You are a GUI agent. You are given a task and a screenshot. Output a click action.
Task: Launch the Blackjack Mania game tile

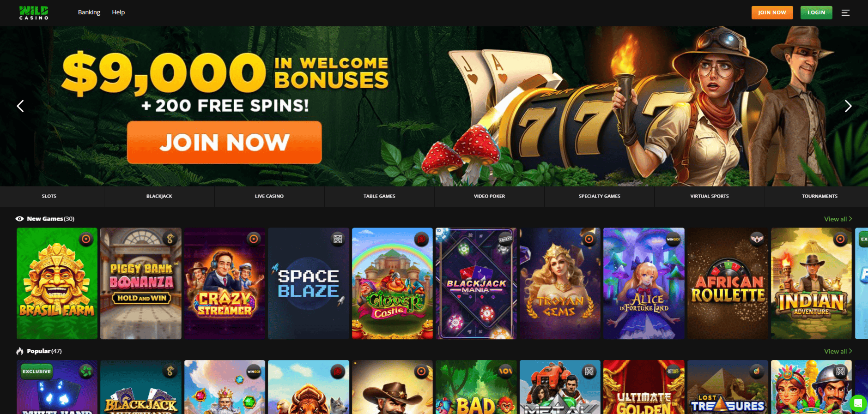tap(476, 283)
